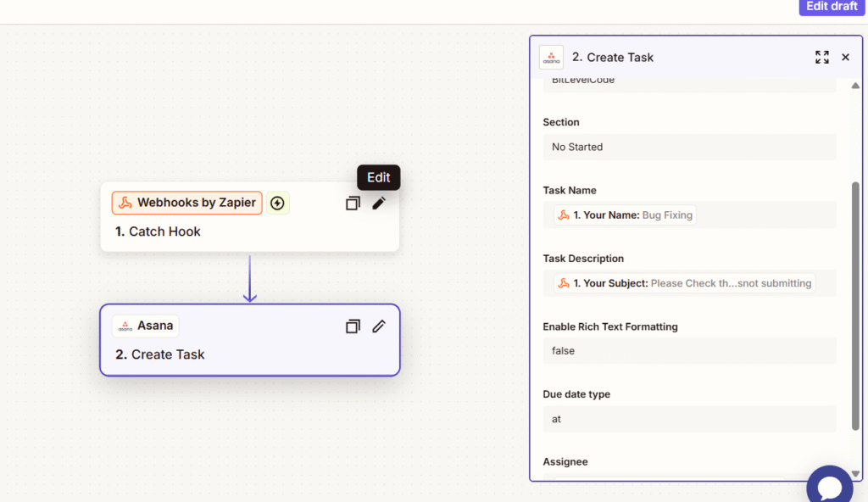Click the Task Description field
Viewport: 868px width, 502px height.
click(x=689, y=283)
